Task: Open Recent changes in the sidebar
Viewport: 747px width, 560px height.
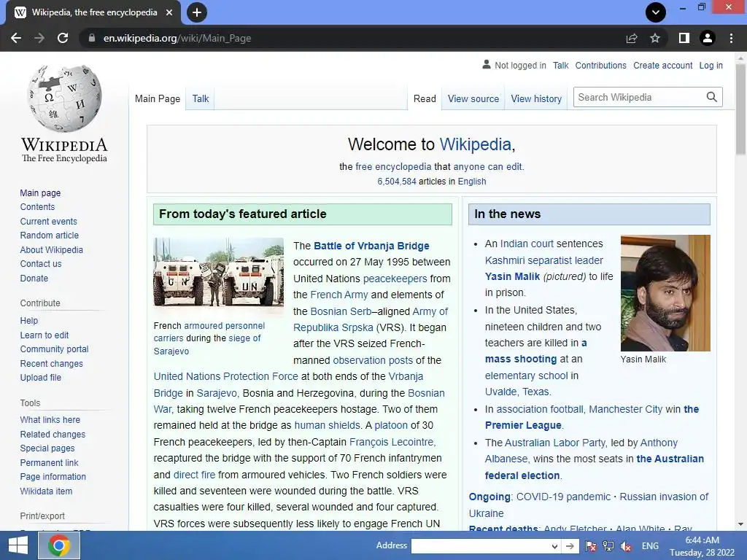Action: (52, 363)
